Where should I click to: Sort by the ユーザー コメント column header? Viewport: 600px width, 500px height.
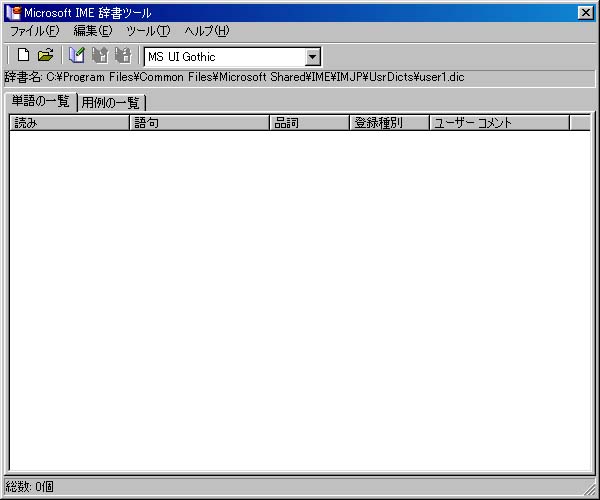pos(499,123)
